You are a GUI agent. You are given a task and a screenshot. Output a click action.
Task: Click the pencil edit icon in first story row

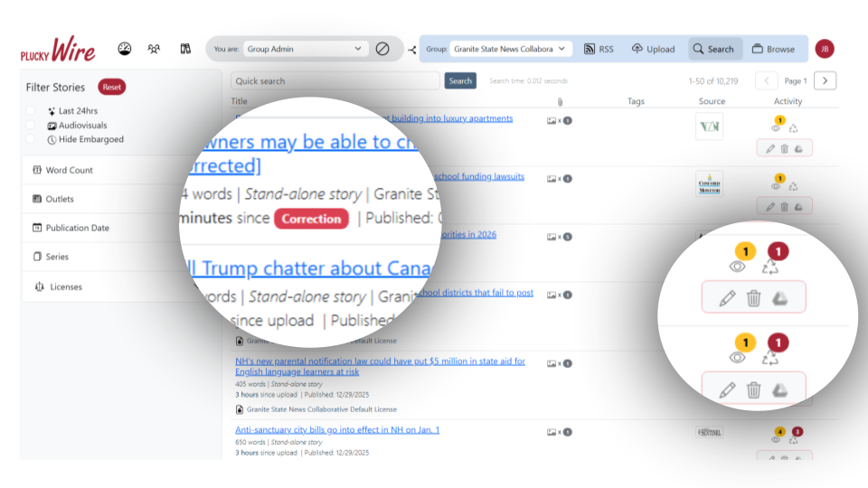click(x=769, y=148)
